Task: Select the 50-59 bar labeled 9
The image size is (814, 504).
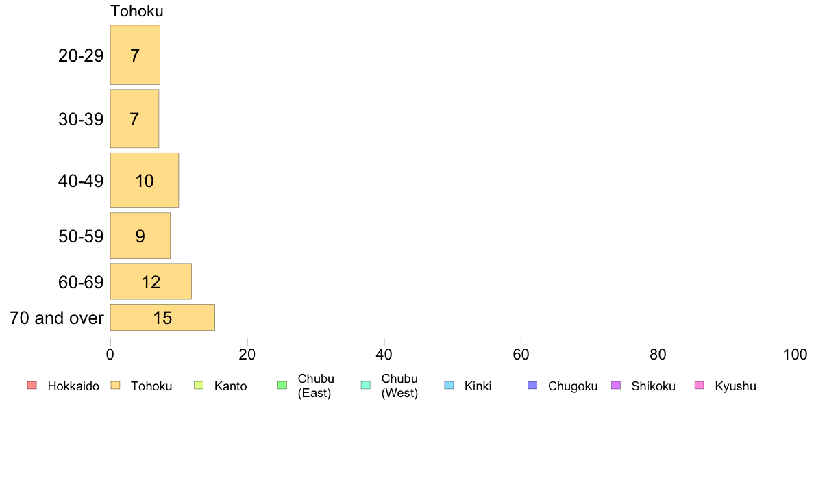Action: coord(140,236)
